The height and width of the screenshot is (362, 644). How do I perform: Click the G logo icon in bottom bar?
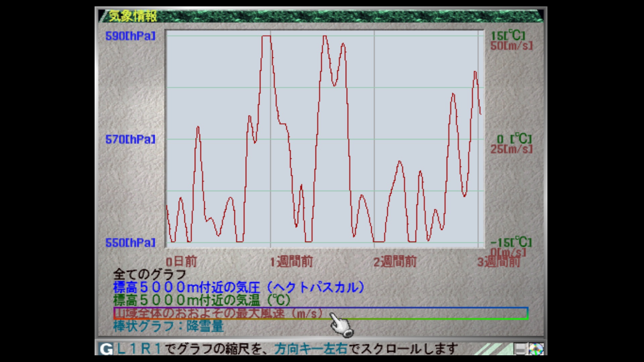[106, 349]
